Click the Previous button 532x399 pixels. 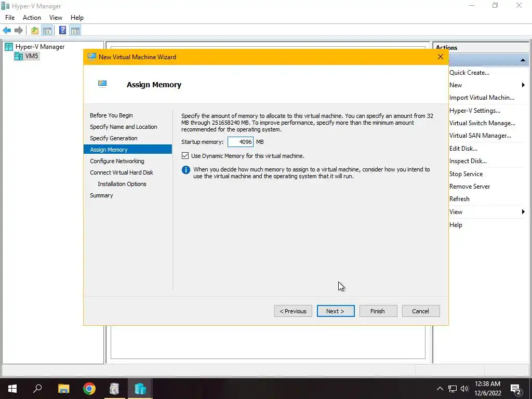click(293, 311)
